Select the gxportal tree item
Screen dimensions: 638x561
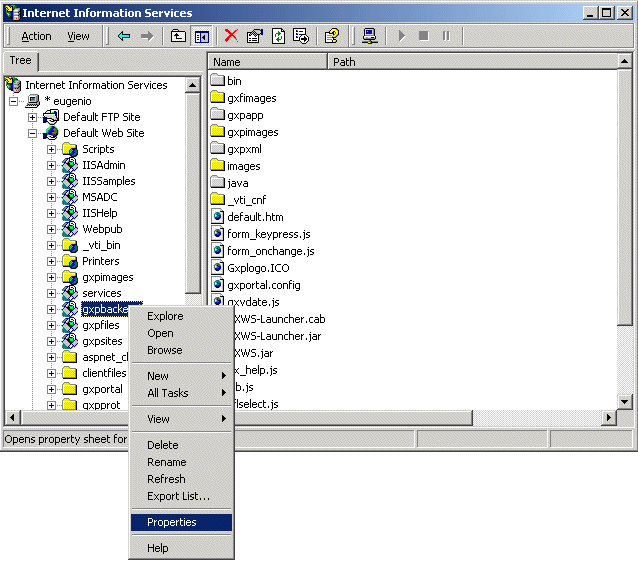click(x=103, y=389)
